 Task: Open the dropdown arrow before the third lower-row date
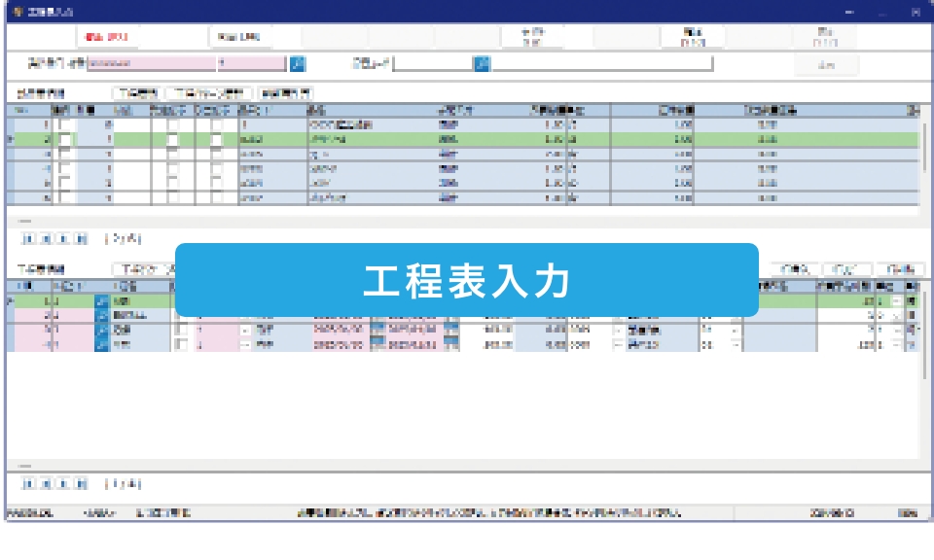coord(244,330)
